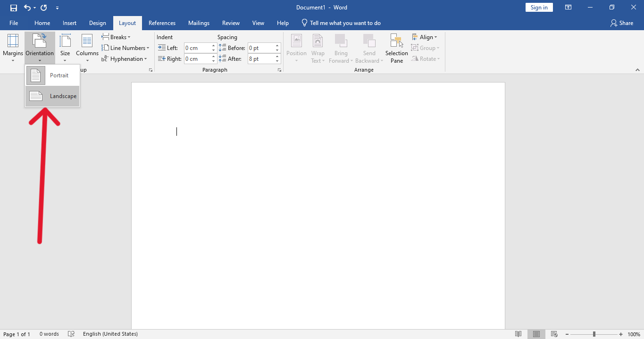This screenshot has height=339, width=644.
Task: Click the Bring Forward icon
Action: tap(341, 40)
